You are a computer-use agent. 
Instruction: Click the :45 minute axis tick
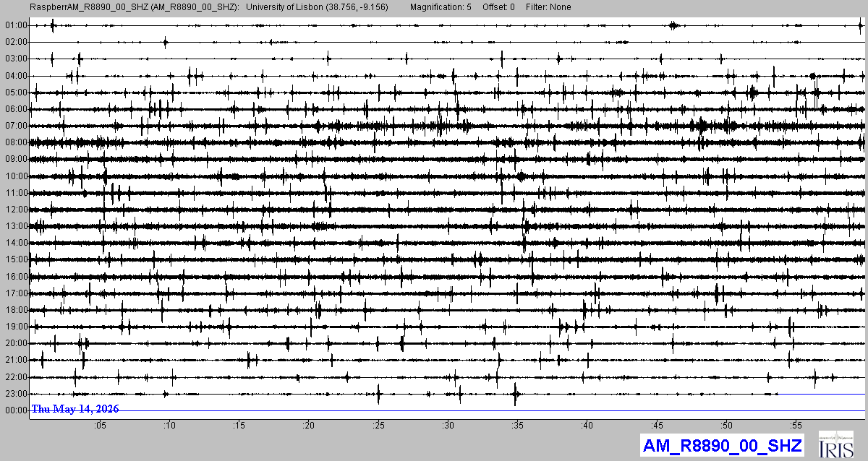(x=657, y=425)
